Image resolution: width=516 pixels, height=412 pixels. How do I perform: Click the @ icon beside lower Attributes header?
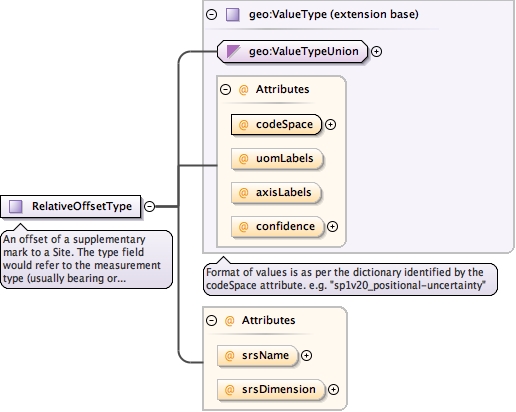[x=230, y=320]
